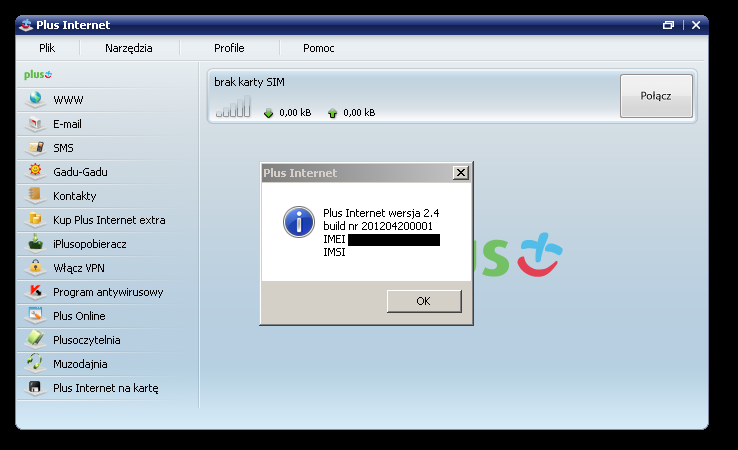Viewport: 738px width, 450px height.
Task: Click the plus logo in sidebar header
Action: [x=38, y=74]
